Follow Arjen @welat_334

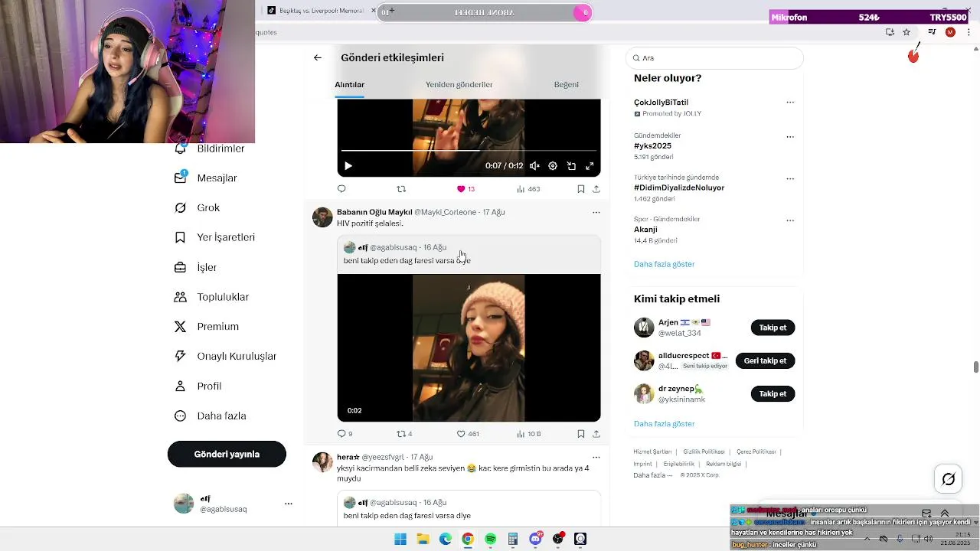coord(773,328)
